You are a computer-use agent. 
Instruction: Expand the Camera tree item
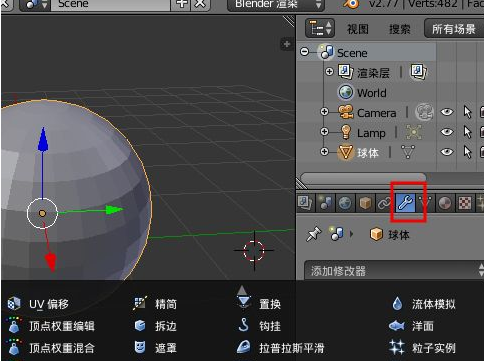(324, 112)
